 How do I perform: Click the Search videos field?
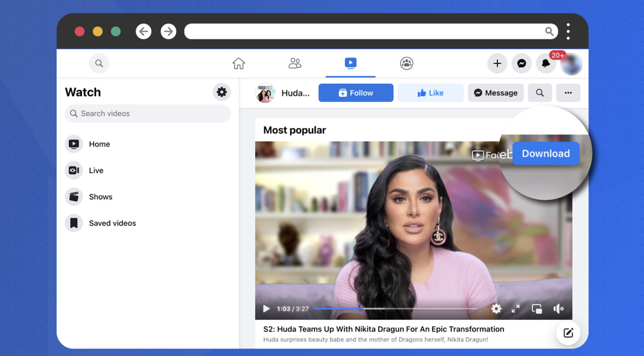tap(148, 113)
